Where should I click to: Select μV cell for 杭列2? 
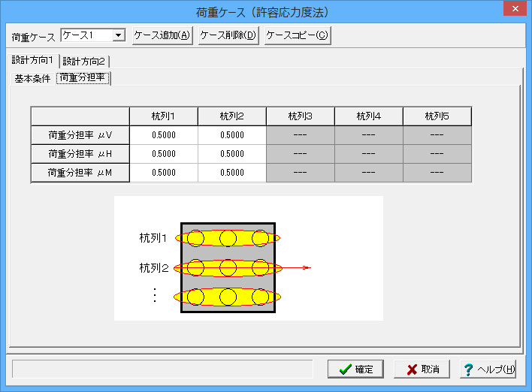(232, 135)
